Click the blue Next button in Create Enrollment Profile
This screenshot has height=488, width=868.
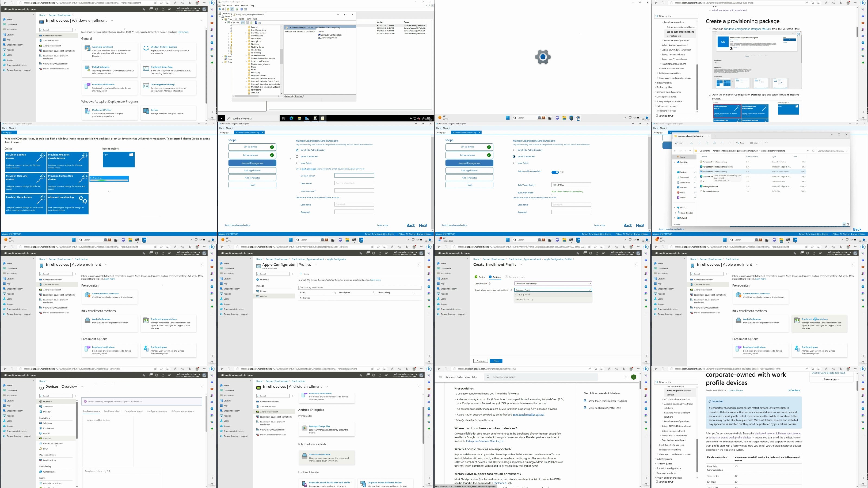(x=496, y=361)
